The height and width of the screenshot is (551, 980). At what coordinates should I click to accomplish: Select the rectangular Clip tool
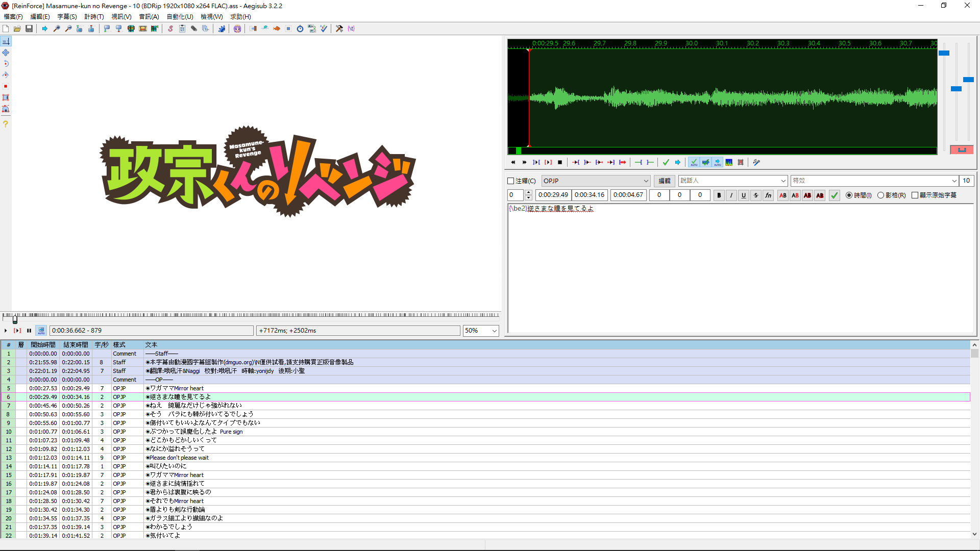coord(6,97)
